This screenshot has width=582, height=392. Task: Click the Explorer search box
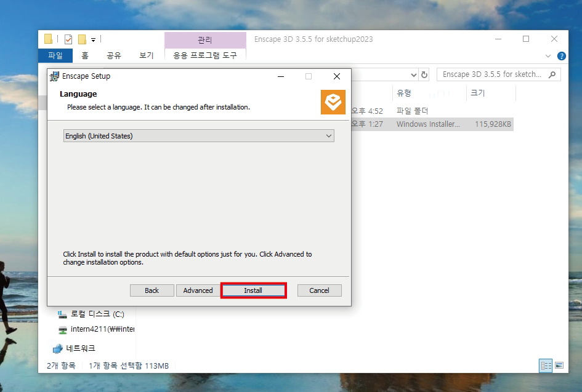coord(498,74)
